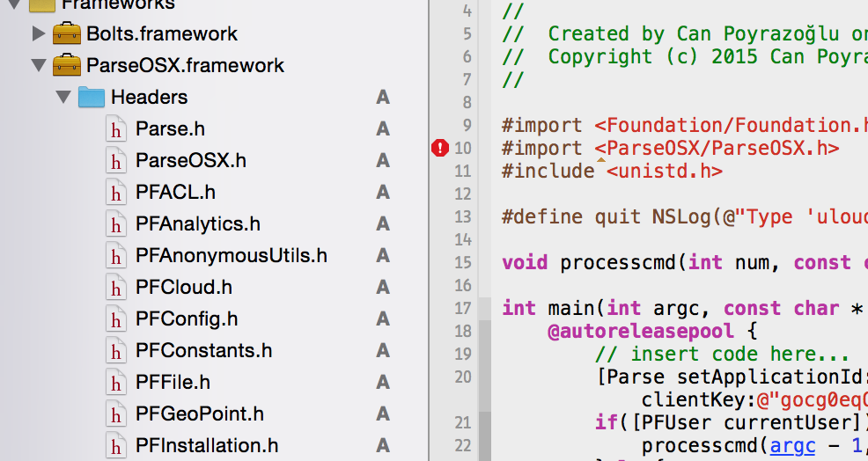Click the ParseOSX.framework toolbox icon
Viewport: 868px width, 461px height.
click(67, 66)
